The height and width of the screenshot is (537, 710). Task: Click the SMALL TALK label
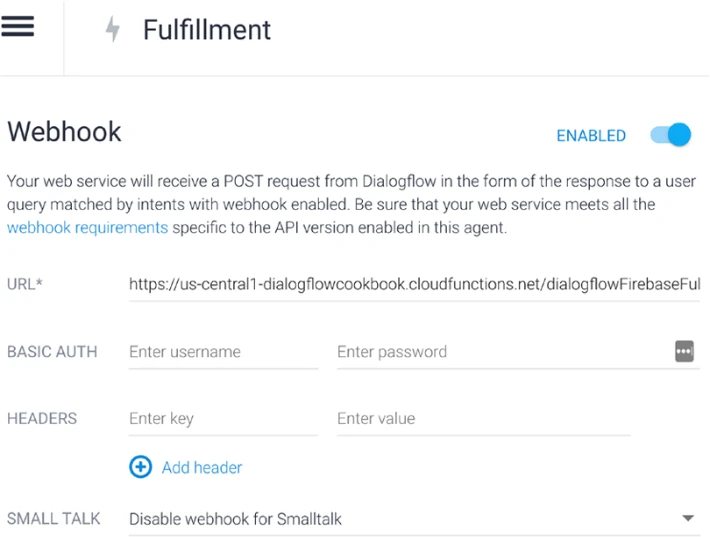click(53, 518)
